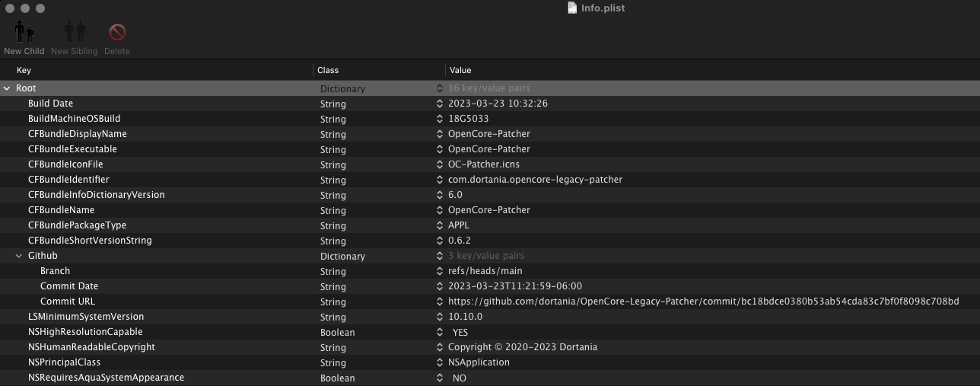Click the value 18G5033
The width and height of the screenshot is (980, 386).
[x=468, y=119]
